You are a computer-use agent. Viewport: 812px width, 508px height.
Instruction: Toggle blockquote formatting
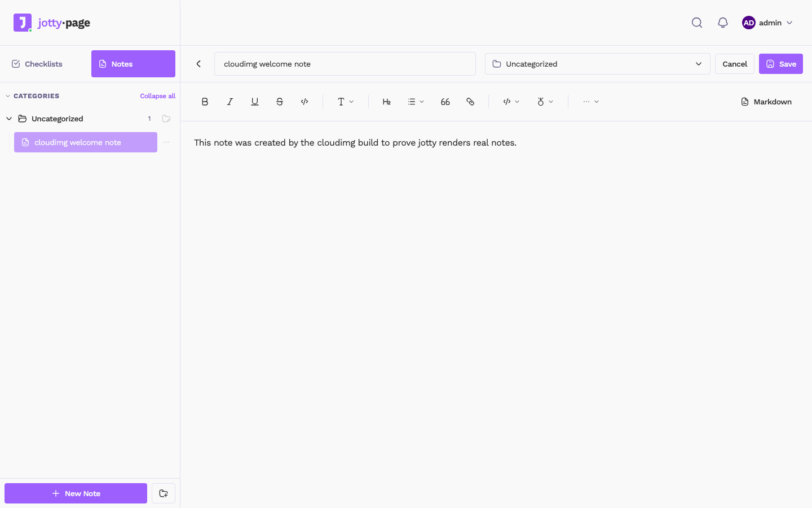(x=445, y=102)
